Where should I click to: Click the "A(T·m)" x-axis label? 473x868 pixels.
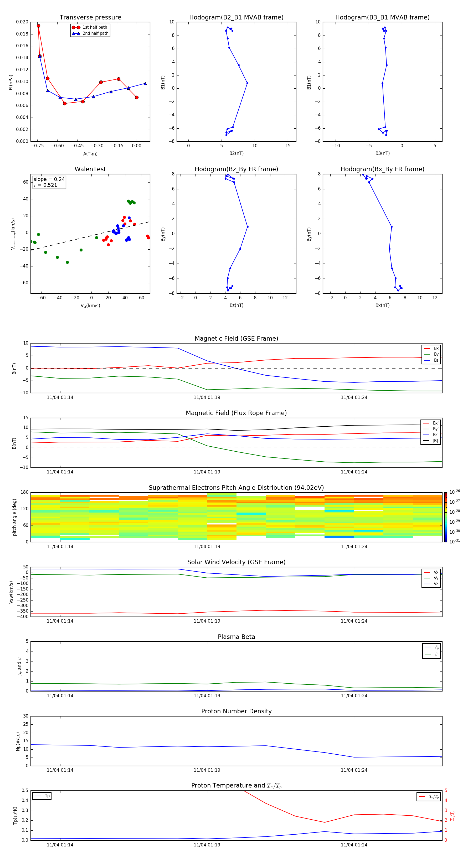pos(90,154)
